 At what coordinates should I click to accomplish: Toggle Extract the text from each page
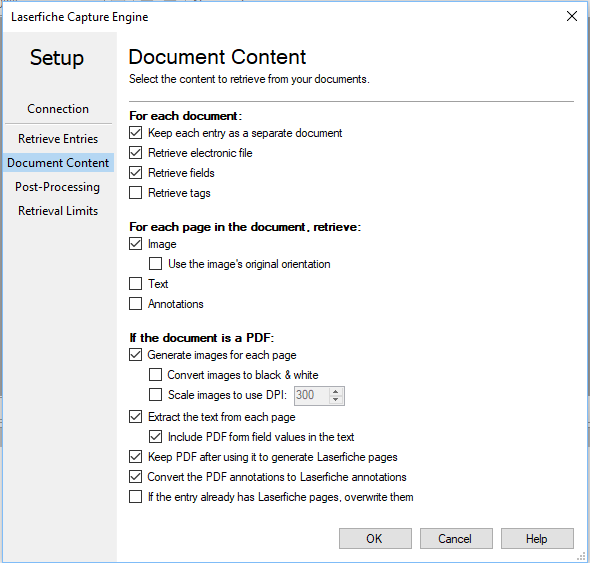pyautogui.click(x=135, y=417)
